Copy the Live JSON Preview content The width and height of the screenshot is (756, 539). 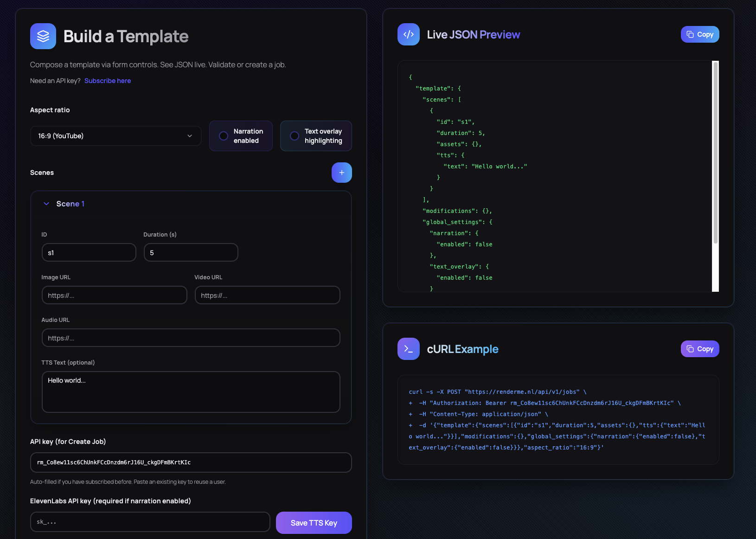[699, 34]
